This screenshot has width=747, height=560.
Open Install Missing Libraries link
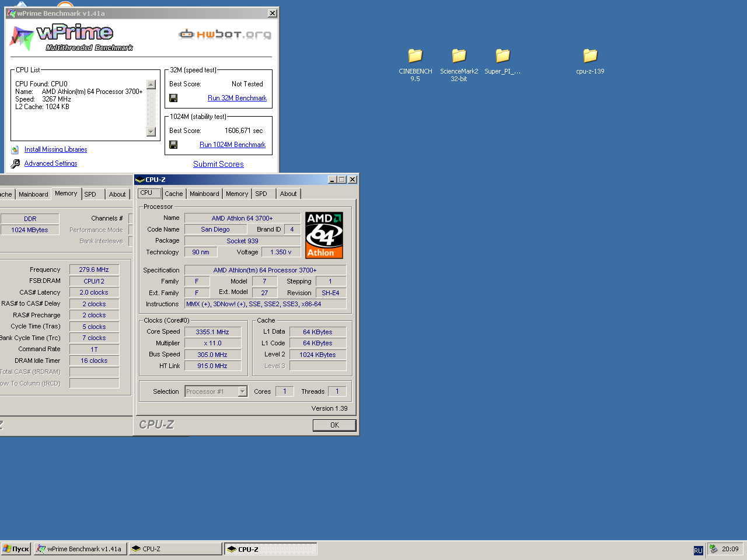point(55,150)
